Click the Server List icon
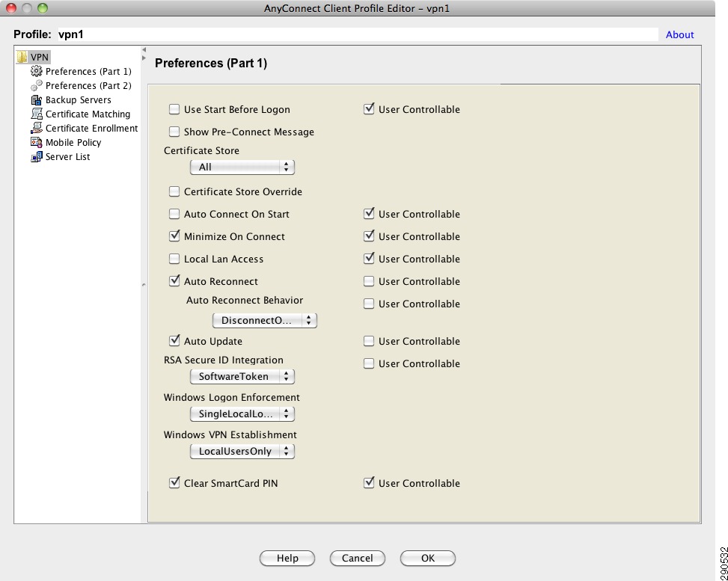The width and height of the screenshot is (728, 581). (36, 157)
